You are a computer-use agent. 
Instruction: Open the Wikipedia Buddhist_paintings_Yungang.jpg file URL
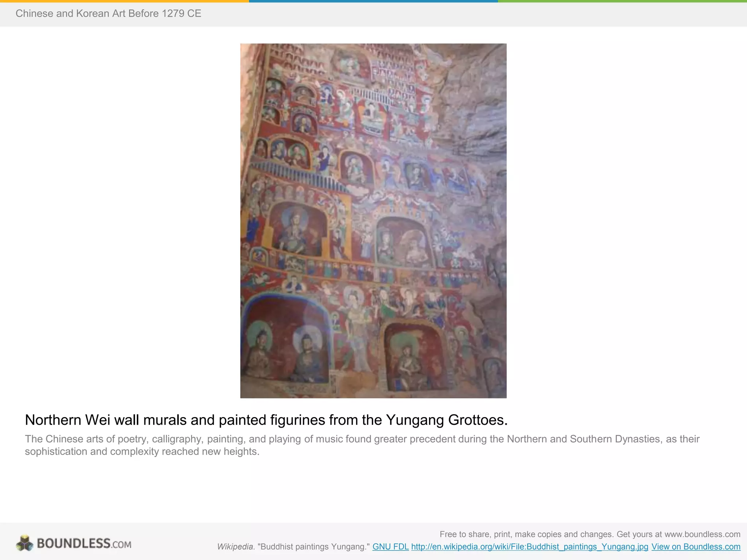coord(530,547)
